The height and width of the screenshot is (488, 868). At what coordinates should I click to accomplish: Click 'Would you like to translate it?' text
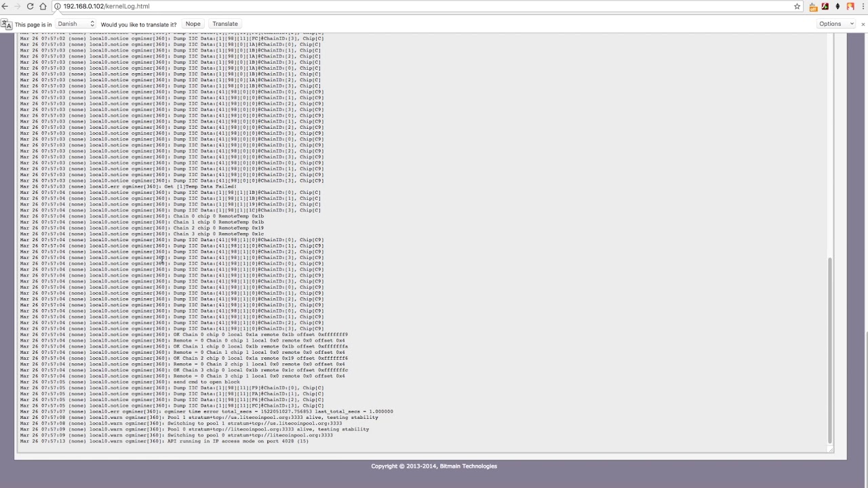tap(138, 24)
